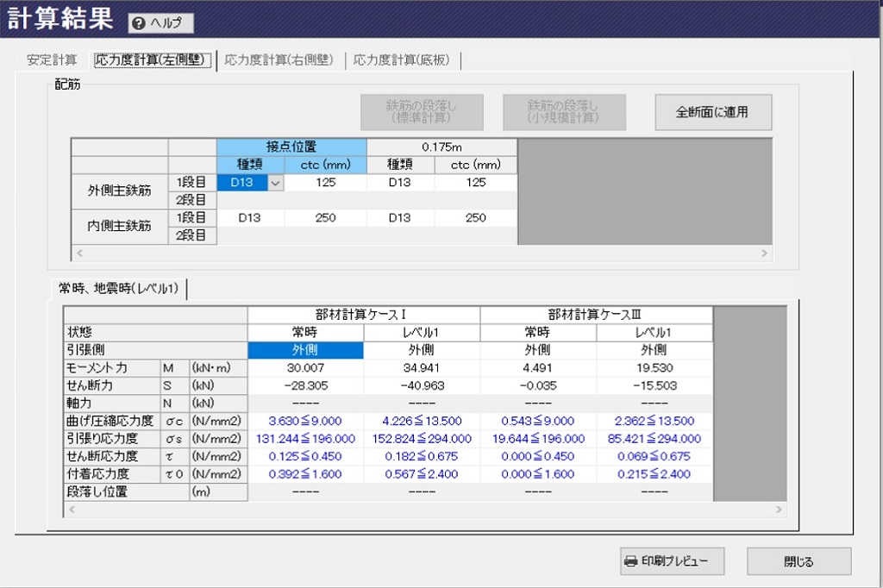Click shear force value -15.503
883x588 pixels.
tap(654, 385)
